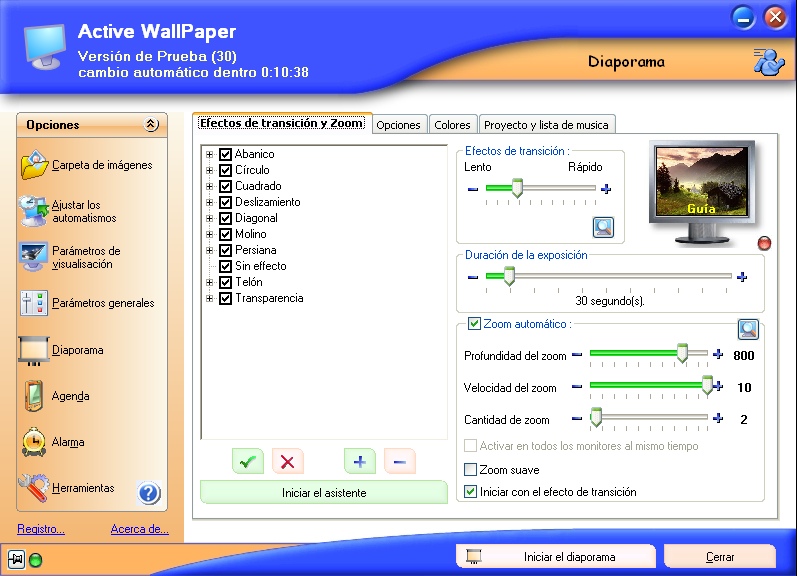
Task: Open Parámetros generales icon
Action: (x=34, y=303)
